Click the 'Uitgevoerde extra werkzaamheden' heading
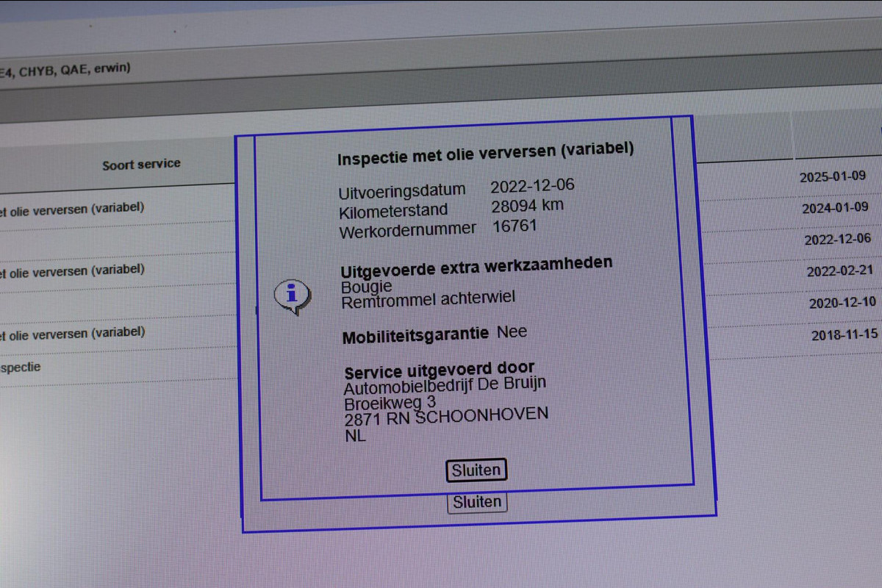Viewport: 882px width, 588px height. [x=477, y=268]
